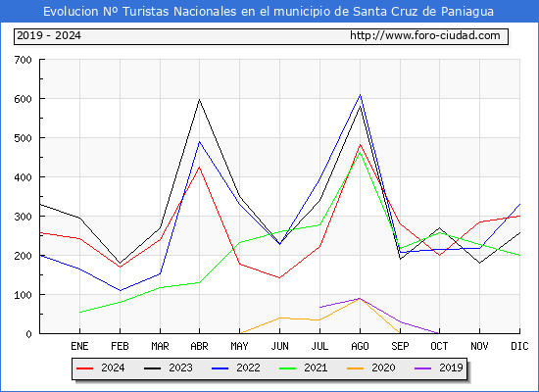Click the SEP month axis label
The width and height of the screenshot is (539, 392).
[400, 346]
